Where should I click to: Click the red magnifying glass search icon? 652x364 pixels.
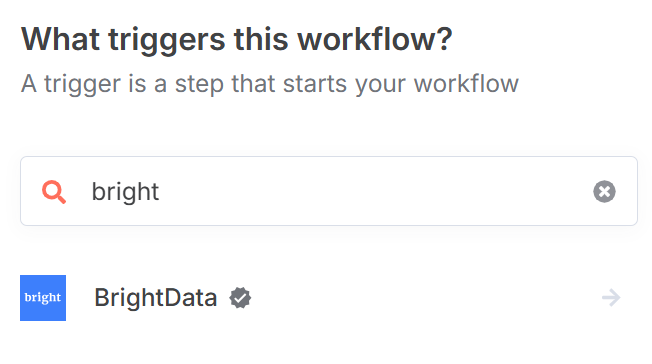pos(54,192)
